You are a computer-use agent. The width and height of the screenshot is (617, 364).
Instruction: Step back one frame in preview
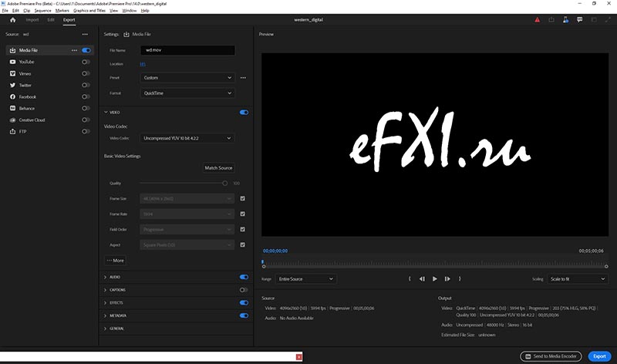(422, 278)
